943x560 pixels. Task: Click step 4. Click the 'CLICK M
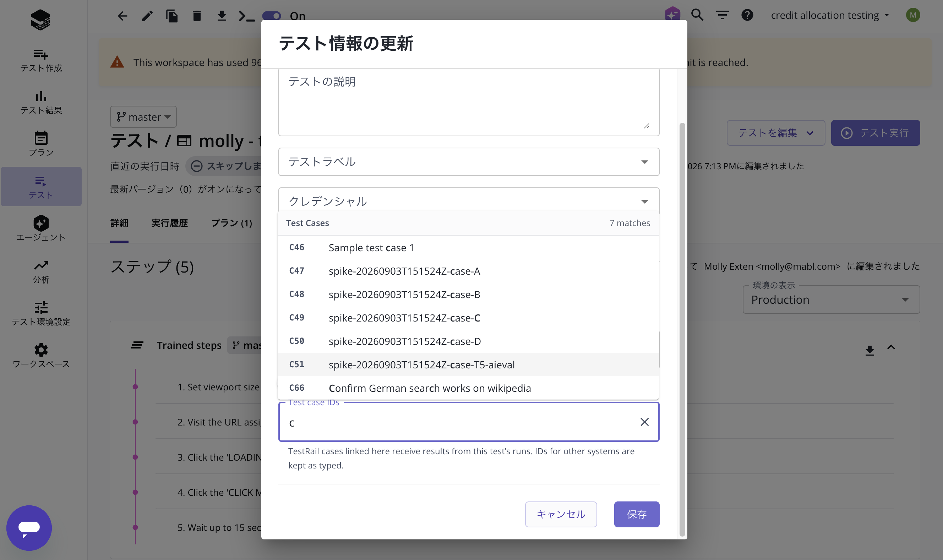click(x=219, y=493)
